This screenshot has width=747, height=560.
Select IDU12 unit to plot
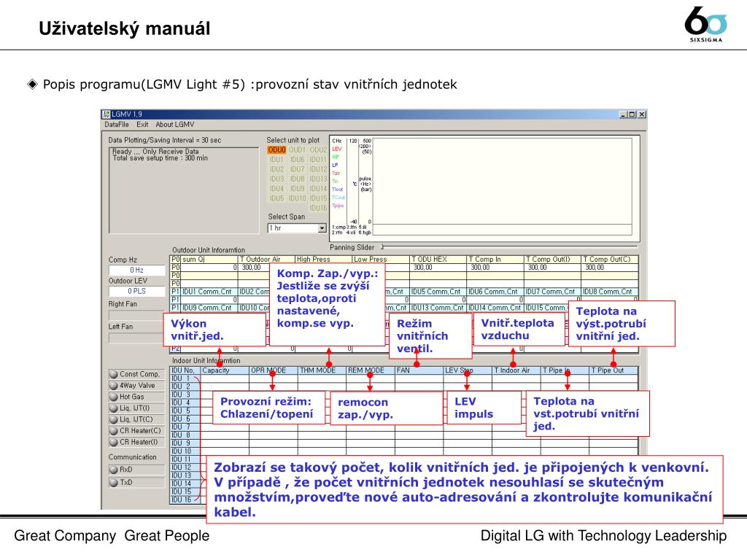pyautogui.click(x=318, y=169)
